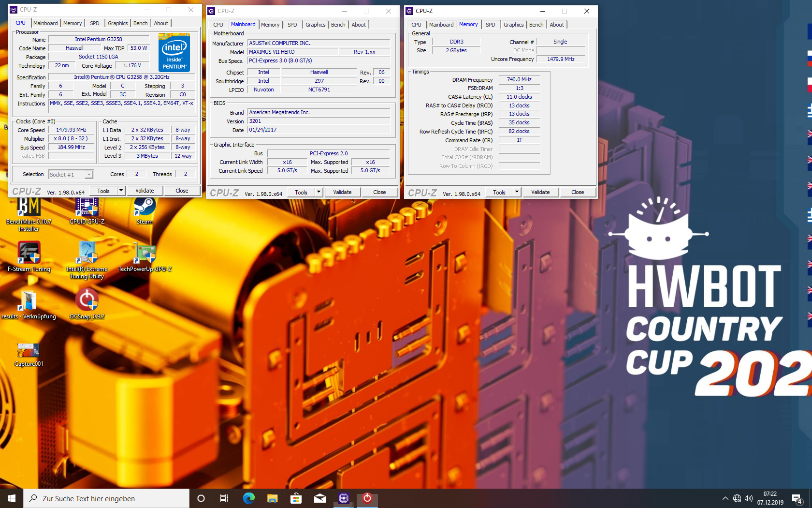Click Validate in CPU window
812x508 pixels.
tap(145, 191)
